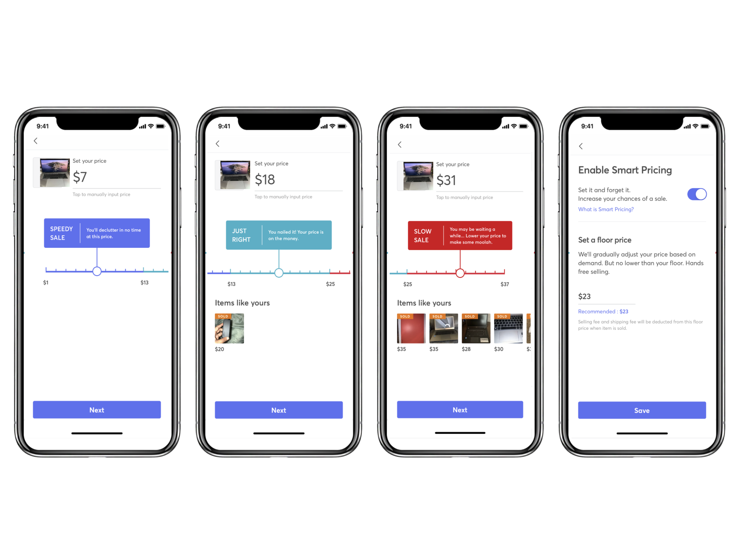Tap the Save button on Smart Pricing screen
The height and width of the screenshot is (560, 740).
641,410
